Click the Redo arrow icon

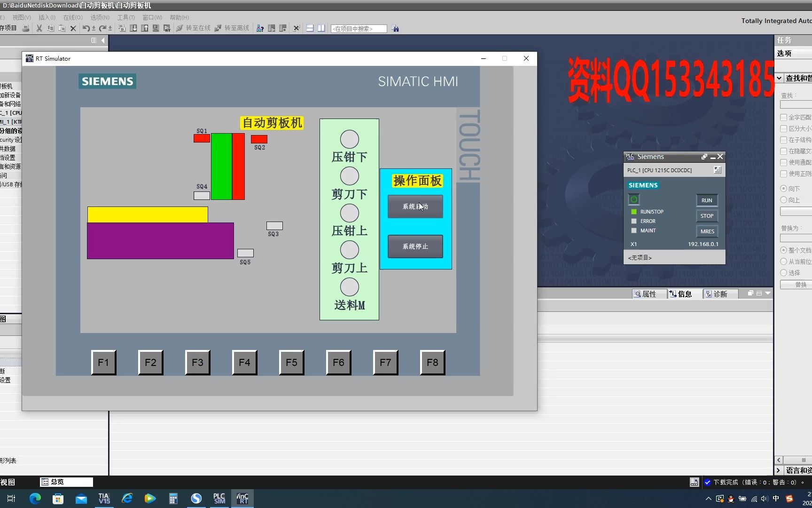click(x=102, y=28)
